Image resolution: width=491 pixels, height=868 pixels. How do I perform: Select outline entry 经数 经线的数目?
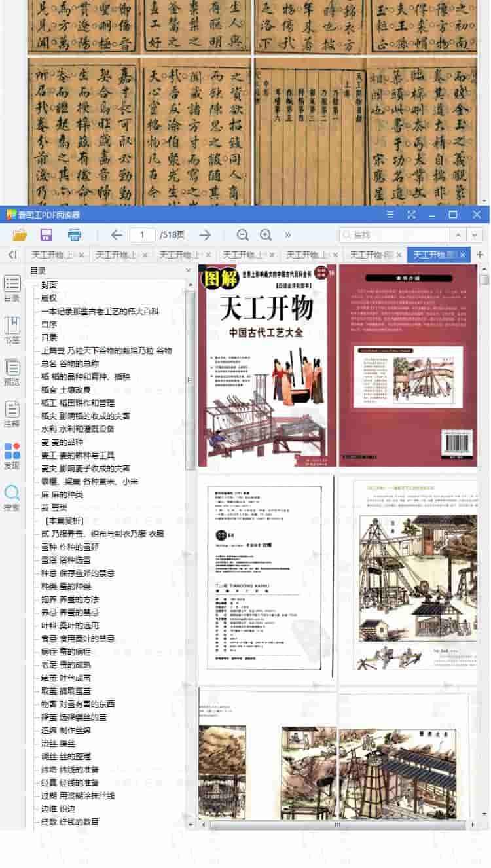pyautogui.click(x=70, y=822)
